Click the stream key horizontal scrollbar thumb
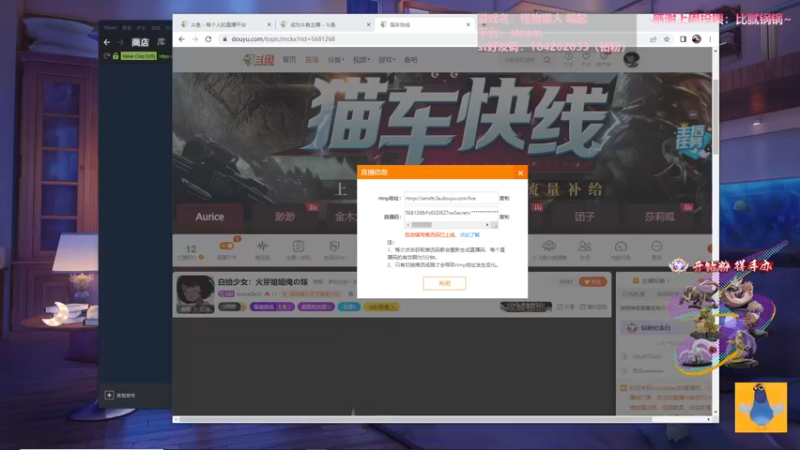The height and width of the screenshot is (450, 800). (421, 225)
